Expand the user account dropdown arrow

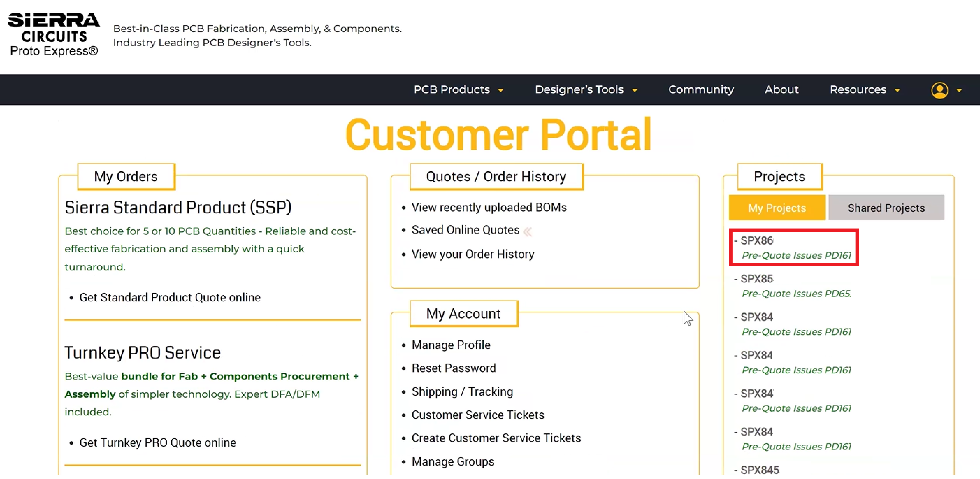tap(959, 91)
